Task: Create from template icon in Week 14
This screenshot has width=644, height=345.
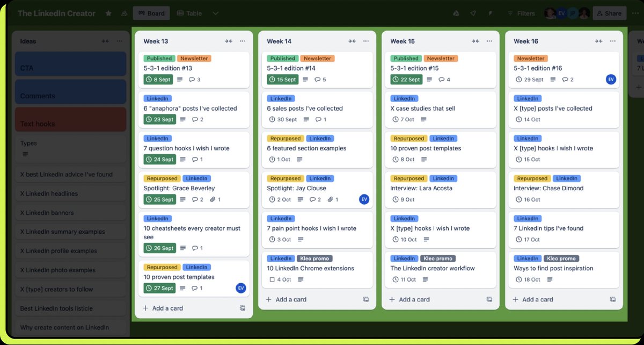Action: [x=366, y=299]
